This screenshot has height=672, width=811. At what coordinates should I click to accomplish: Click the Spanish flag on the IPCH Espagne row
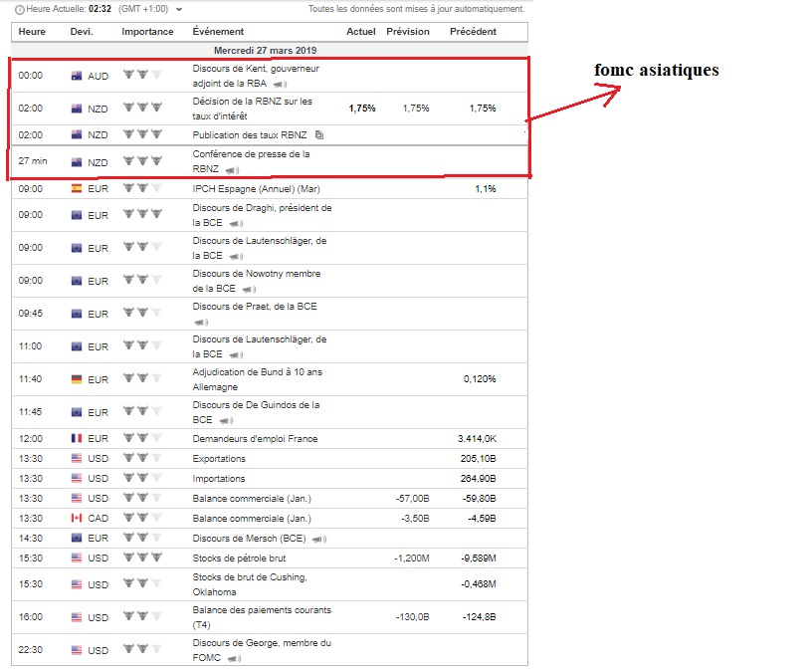click(x=77, y=189)
